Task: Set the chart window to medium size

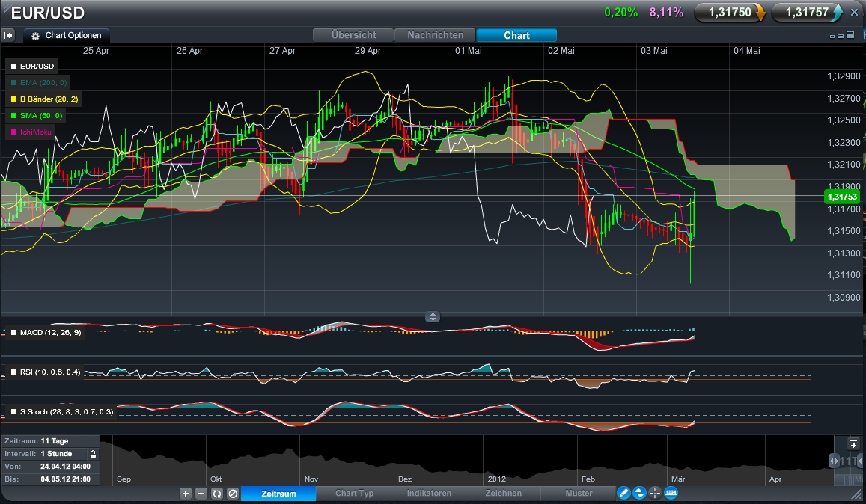Action: 841,36
